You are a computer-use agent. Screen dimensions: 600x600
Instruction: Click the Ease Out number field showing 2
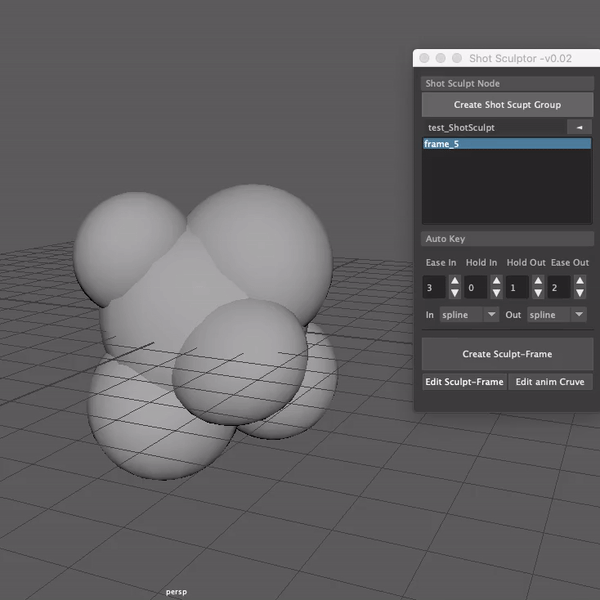(x=559, y=287)
